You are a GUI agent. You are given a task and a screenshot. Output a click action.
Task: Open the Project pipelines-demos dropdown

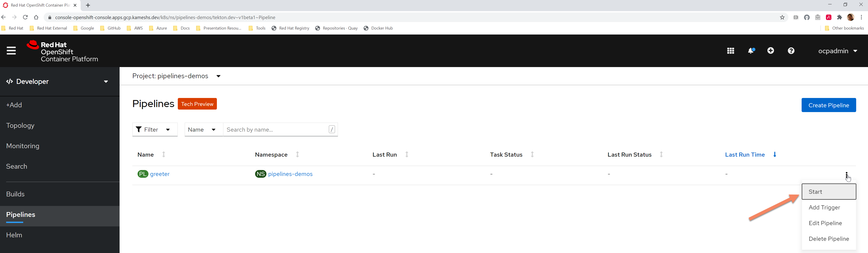[x=177, y=76]
